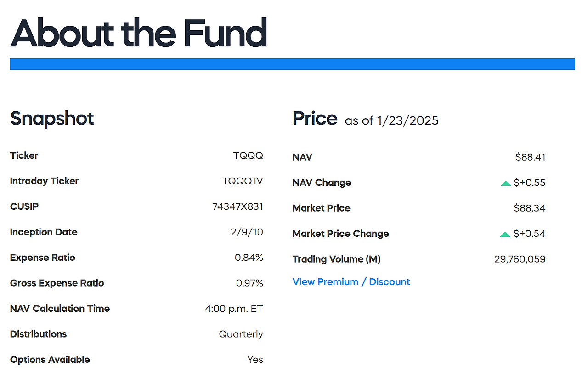Click the inception date 2/9/10
This screenshot has width=588, height=390.
tap(247, 232)
